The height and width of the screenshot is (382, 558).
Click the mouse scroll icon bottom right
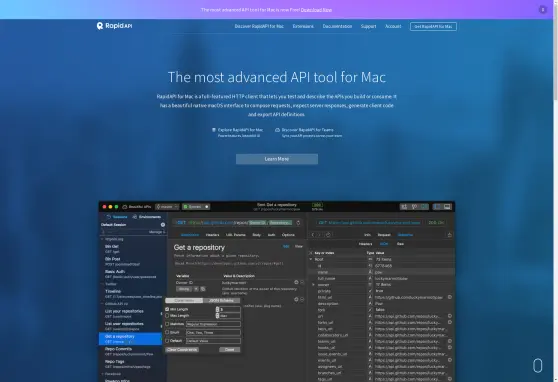(537, 366)
